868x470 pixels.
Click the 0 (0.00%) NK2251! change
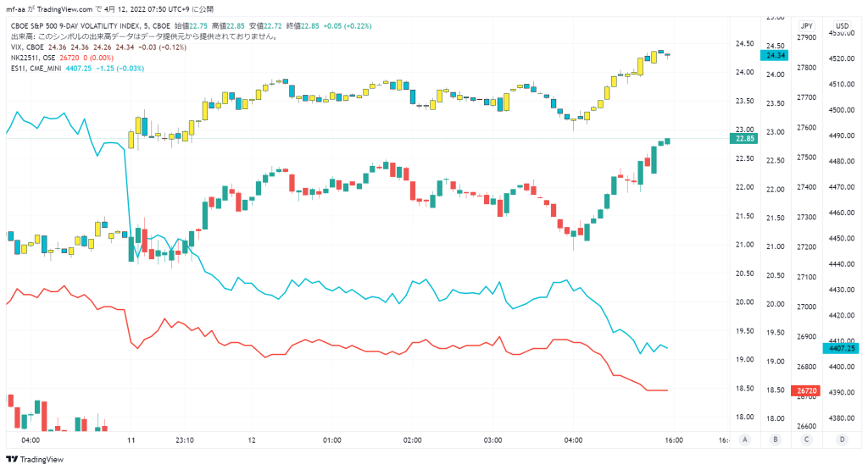[x=98, y=58]
